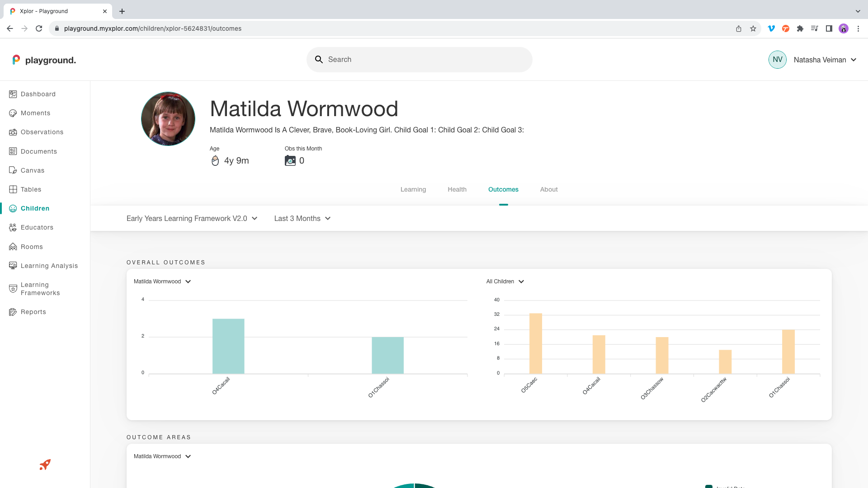
Task: Open Observations camera icon in sidebar
Action: (x=13, y=132)
